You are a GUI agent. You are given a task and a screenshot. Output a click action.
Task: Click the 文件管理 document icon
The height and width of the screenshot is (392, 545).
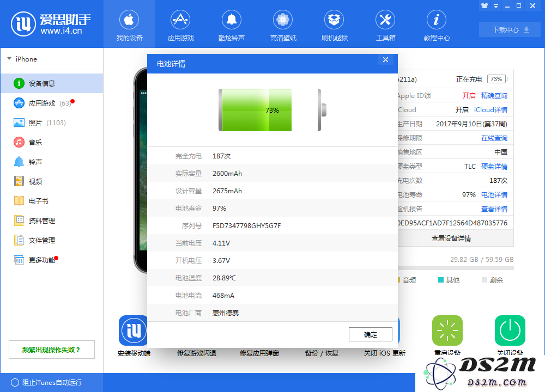(x=19, y=240)
